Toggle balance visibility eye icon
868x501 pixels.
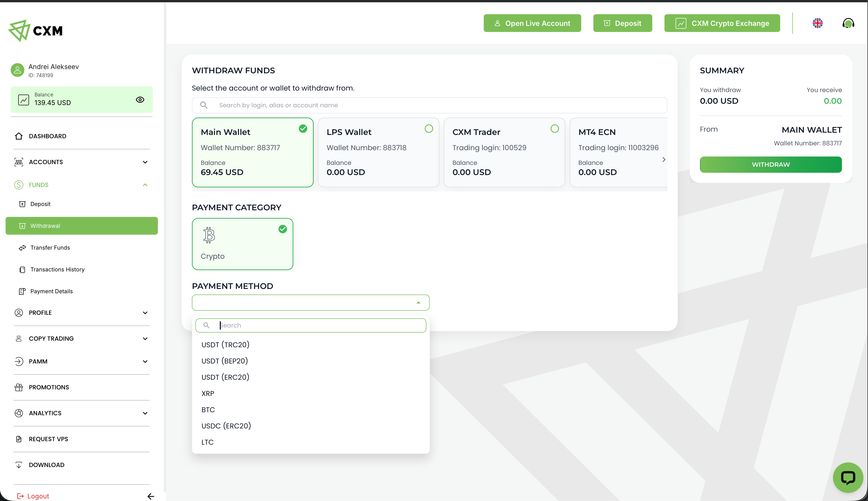140,100
